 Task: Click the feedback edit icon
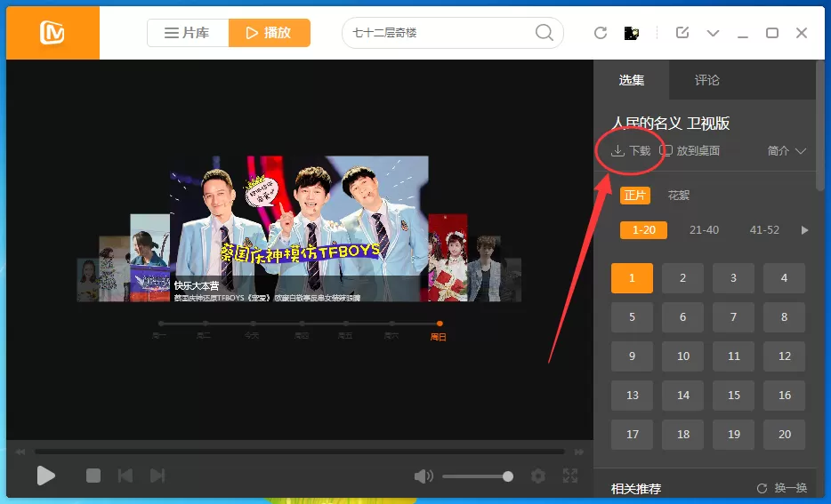point(682,32)
